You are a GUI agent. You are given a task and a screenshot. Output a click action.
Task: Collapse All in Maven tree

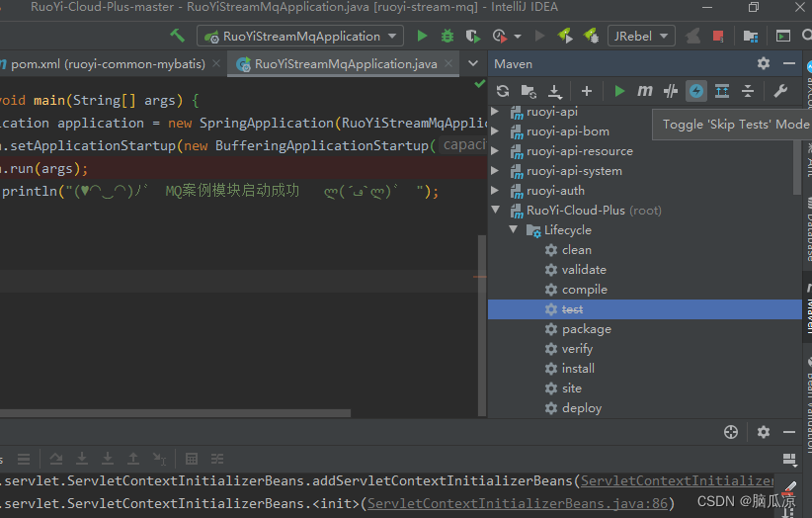click(748, 91)
